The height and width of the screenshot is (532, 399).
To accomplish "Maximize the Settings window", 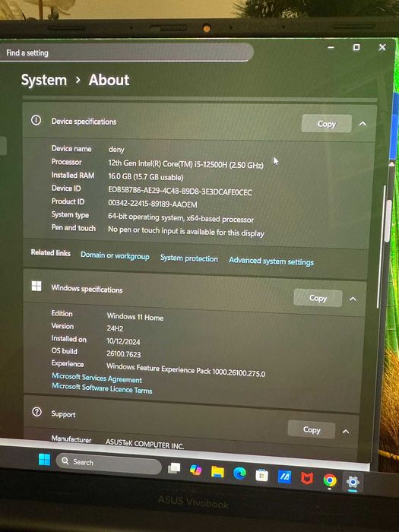I will [x=356, y=47].
